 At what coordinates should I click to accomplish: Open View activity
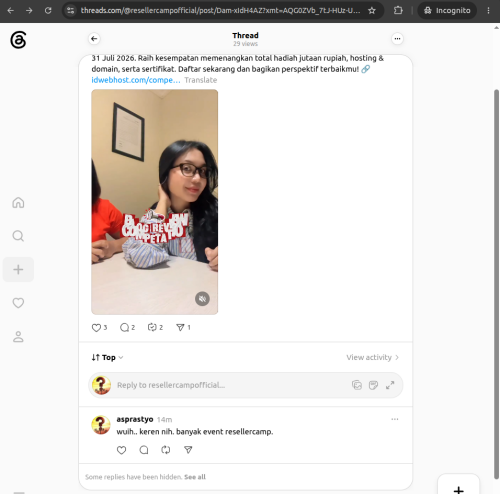point(372,357)
